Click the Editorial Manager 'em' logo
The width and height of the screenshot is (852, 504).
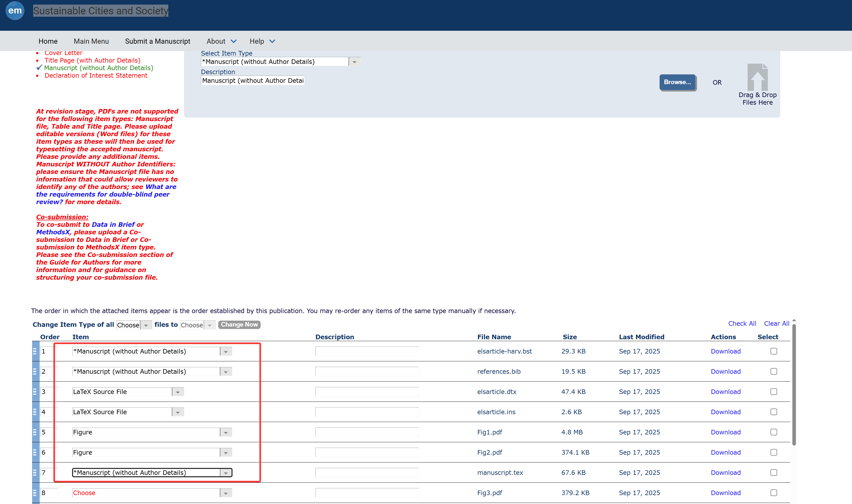pyautogui.click(x=15, y=11)
